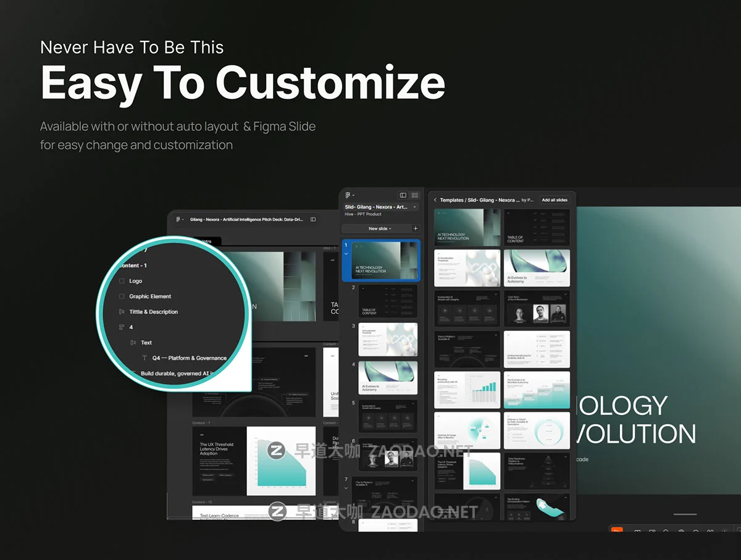Select the Logo frame layer
This screenshot has height=560, width=741.
[x=135, y=281]
